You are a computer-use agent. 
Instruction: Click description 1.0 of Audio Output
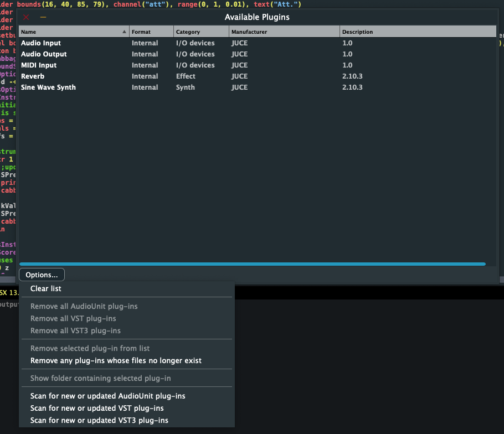(x=347, y=54)
